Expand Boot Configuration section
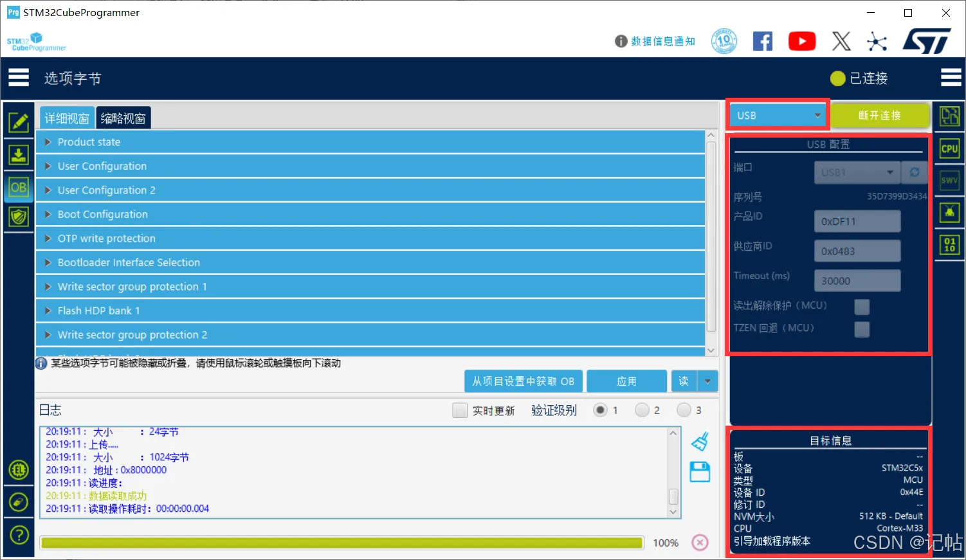The width and height of the screenshot is (966, 560). 370,214
